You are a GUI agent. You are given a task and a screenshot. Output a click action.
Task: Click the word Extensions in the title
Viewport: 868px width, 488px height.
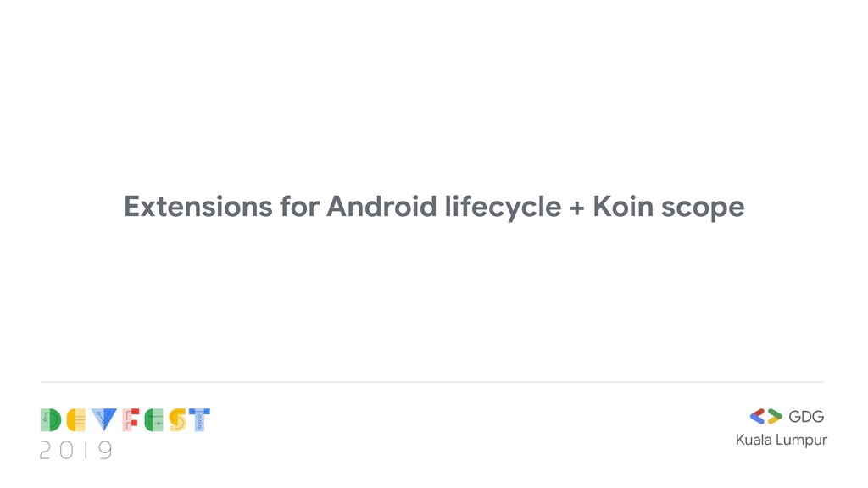198,207
